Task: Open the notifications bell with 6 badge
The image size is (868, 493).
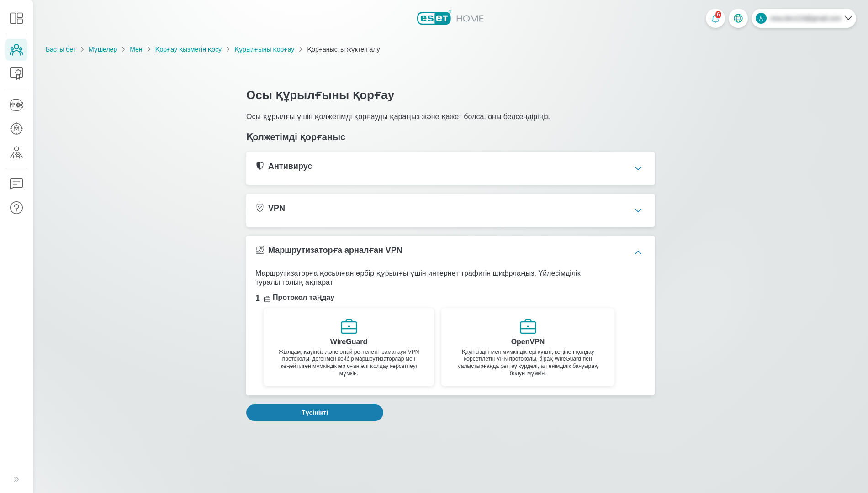Action: (x=715, y=18)
